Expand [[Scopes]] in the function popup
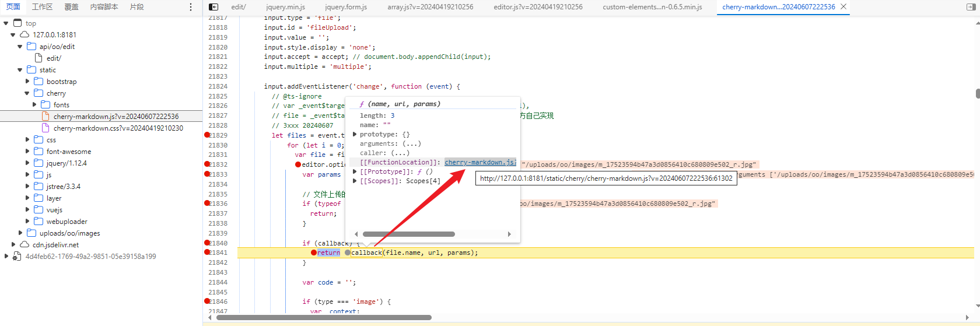980x326 pixels. tap(355, 181)
